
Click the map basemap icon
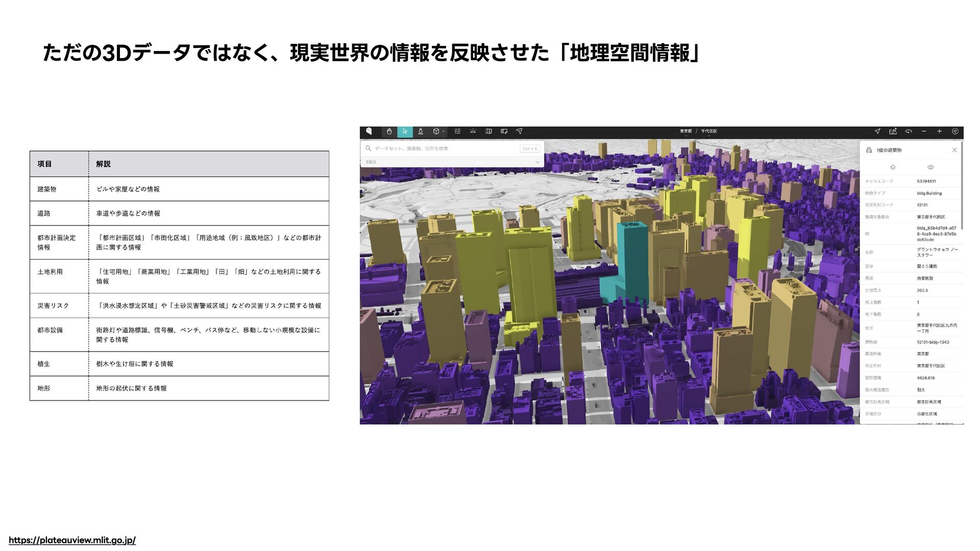[488, 132]
